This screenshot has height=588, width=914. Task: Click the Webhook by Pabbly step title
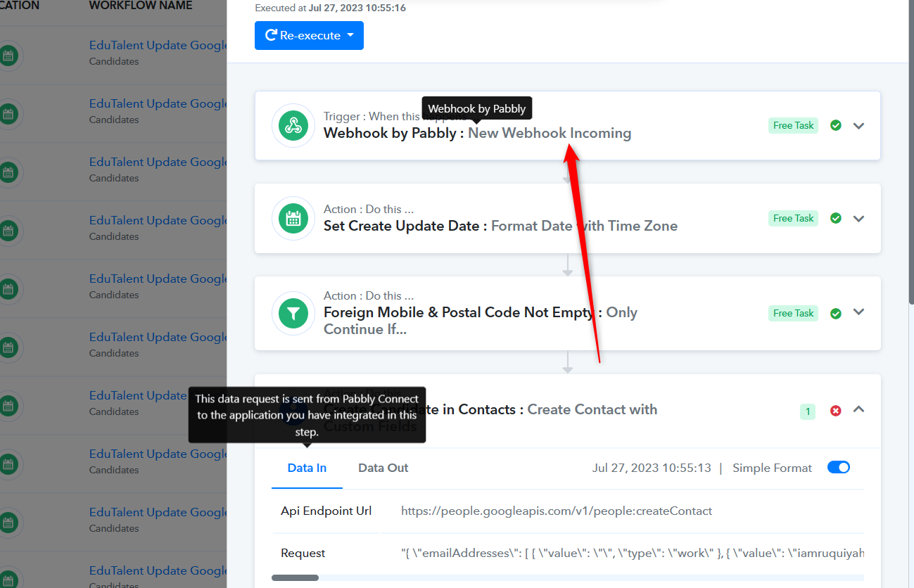477,133
